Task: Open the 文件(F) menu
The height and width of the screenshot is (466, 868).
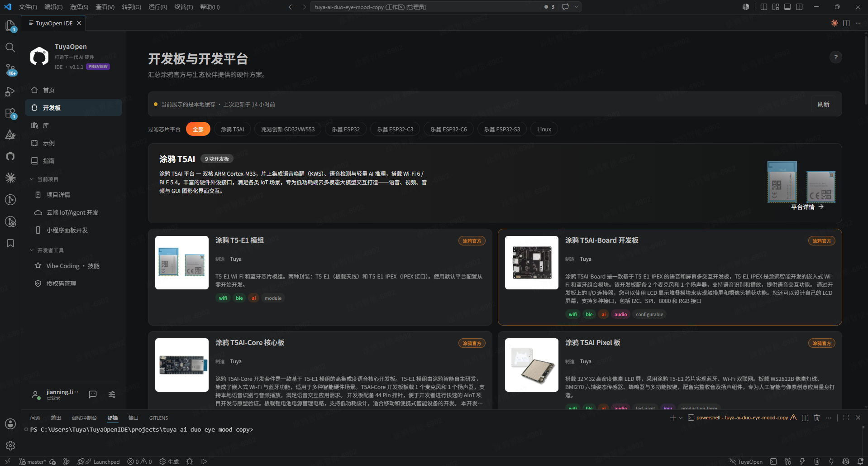Action: click(x=28, y=7)
